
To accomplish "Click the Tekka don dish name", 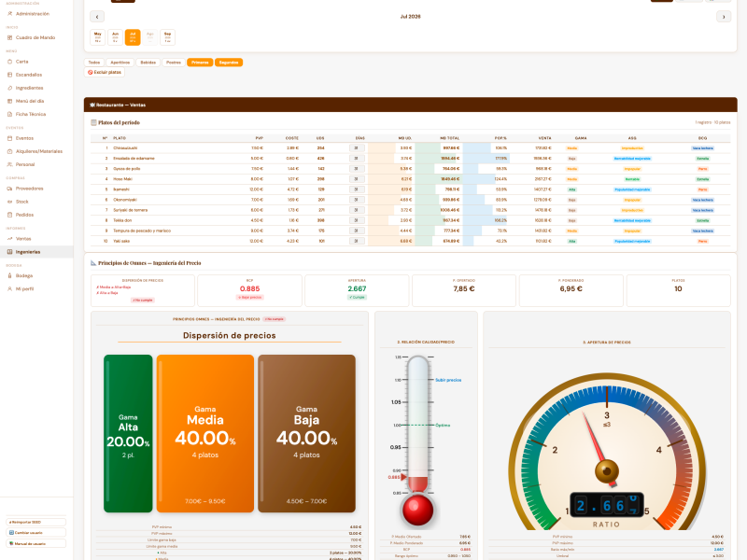I will (x=122, y=220).
